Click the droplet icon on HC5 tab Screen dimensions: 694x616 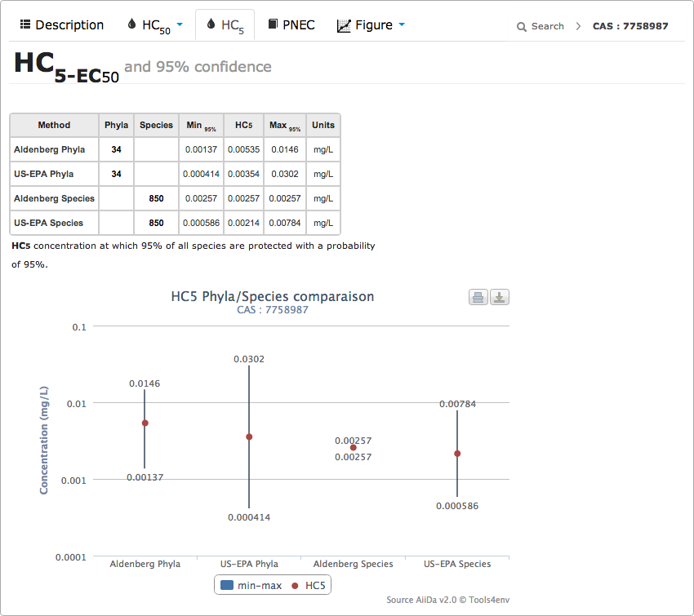[x=211, y=25]
